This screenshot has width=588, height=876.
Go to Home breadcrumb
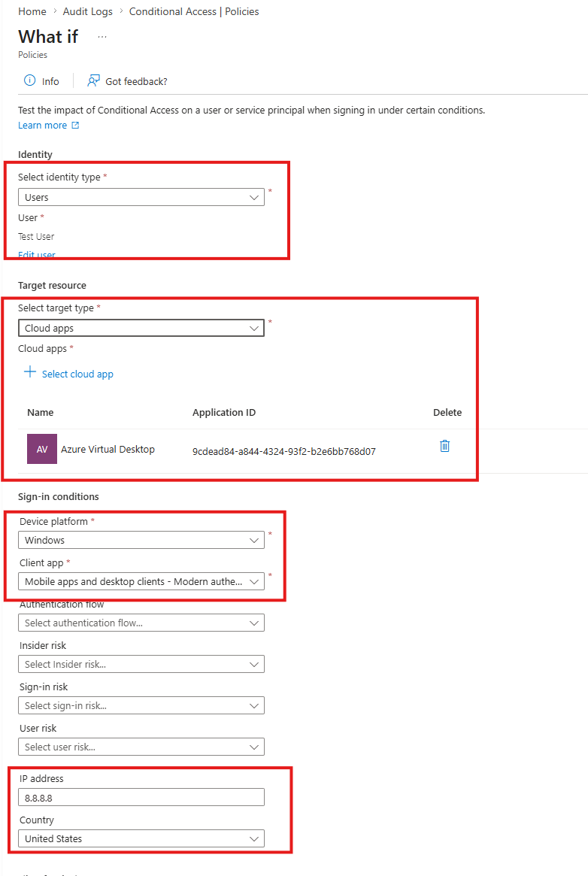pyautogui.click(x=32, y=11)
